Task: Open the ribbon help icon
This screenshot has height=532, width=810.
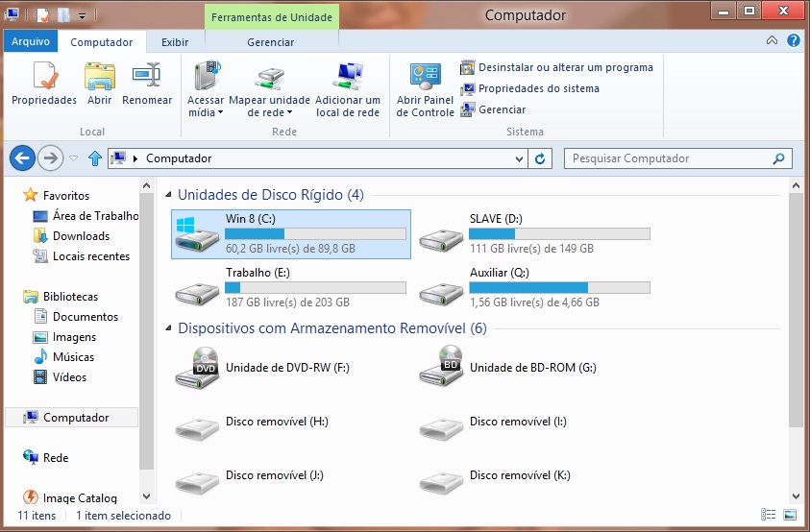Action: pyautogui.click(x=794, y=41)
